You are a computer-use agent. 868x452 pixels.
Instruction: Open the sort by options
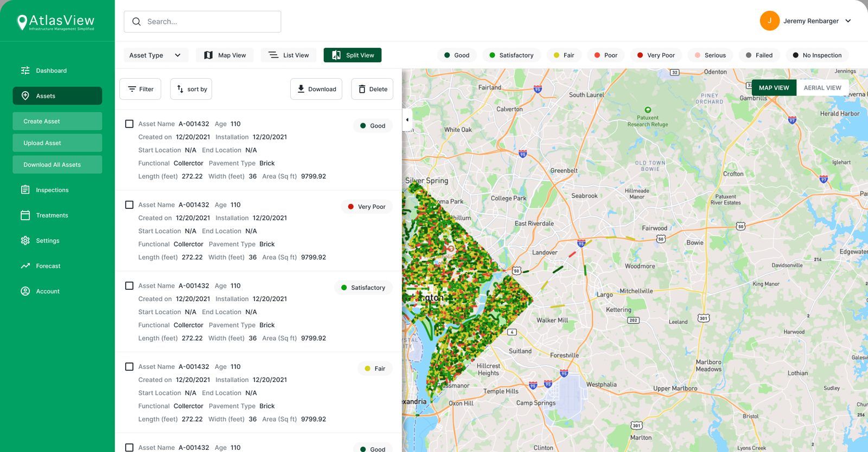click(x=191, y=89)
